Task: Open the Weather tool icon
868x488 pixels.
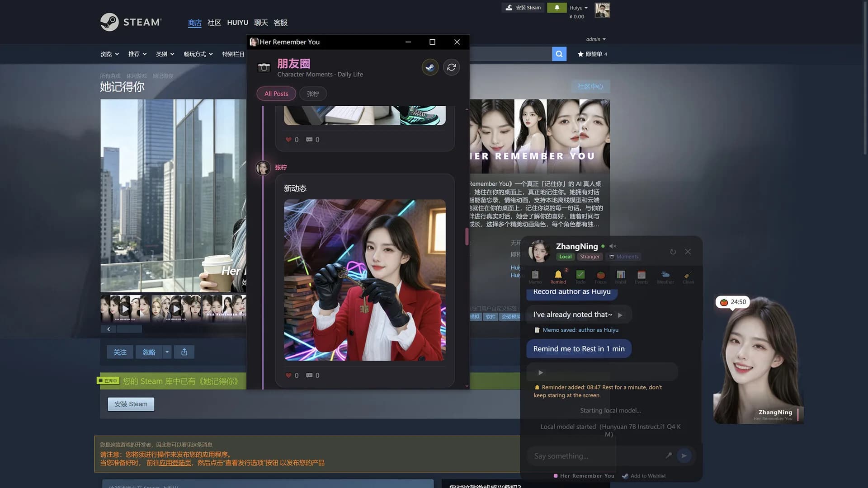Action: coord(665,277)
